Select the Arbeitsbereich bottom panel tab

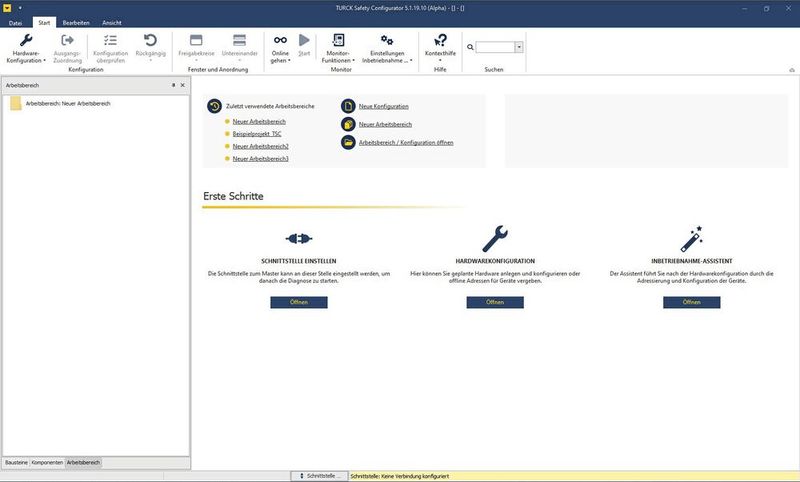(x=84, y=463)
